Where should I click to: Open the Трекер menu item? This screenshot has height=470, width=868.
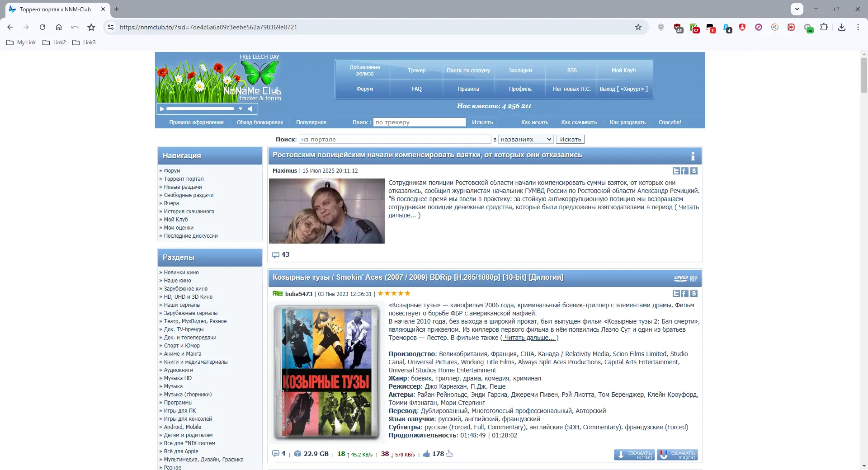[416, 70]
